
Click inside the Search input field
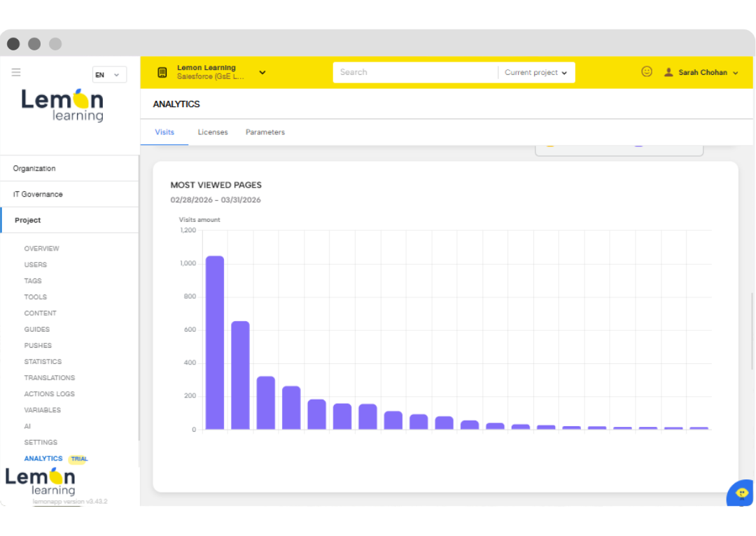pos(413,72)
